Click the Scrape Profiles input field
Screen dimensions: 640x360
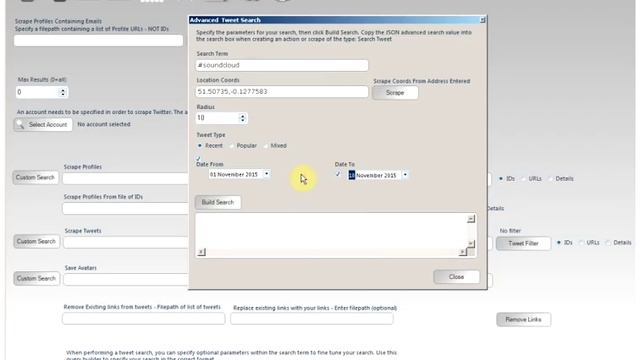(125, 178)
